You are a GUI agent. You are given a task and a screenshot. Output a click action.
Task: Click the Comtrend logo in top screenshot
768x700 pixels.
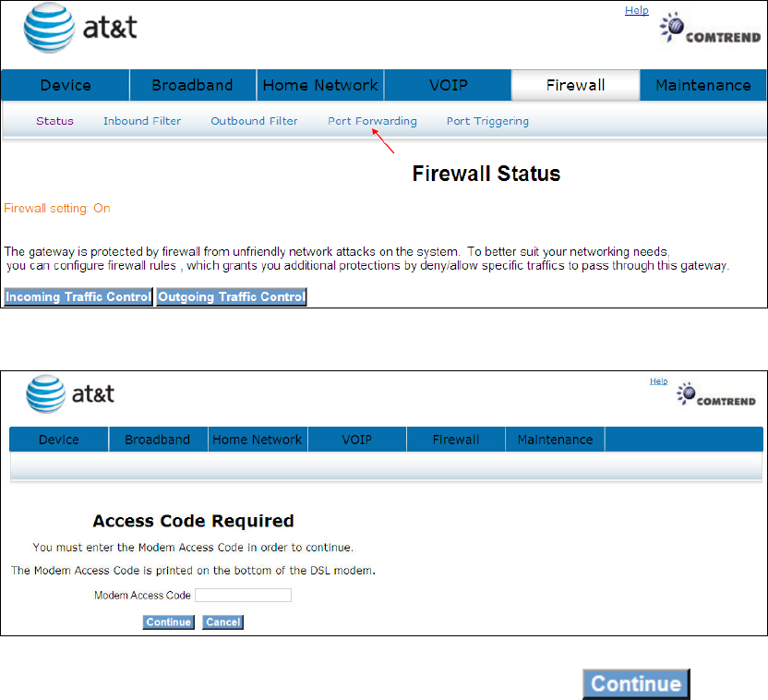710,28
